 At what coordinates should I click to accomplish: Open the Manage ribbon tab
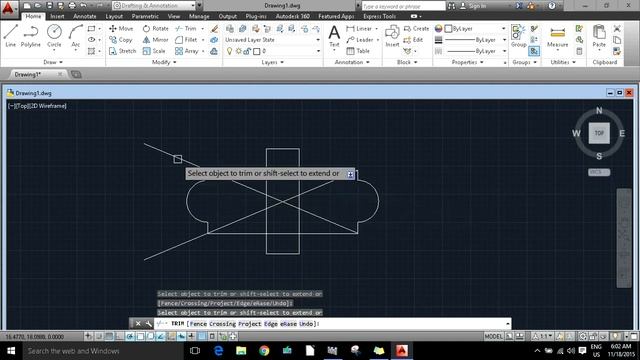click(199, 16)
